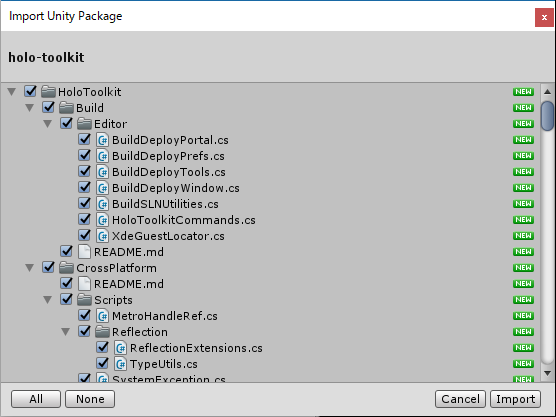Select the ReflectionExtensions.cs file name
This screenshot has width=556, height=417.
[196, 348]
